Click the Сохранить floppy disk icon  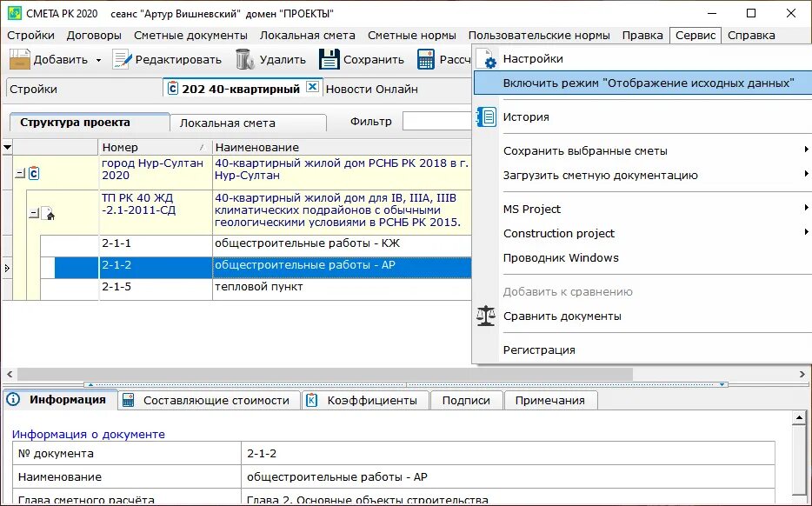(329, 60)
